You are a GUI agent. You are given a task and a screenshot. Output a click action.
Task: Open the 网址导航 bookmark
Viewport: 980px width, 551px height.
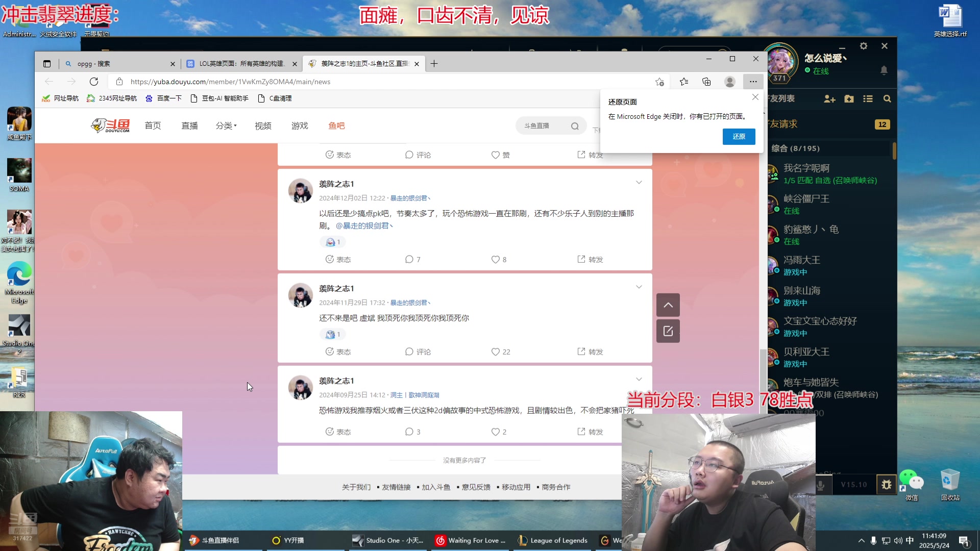[60, 98]
